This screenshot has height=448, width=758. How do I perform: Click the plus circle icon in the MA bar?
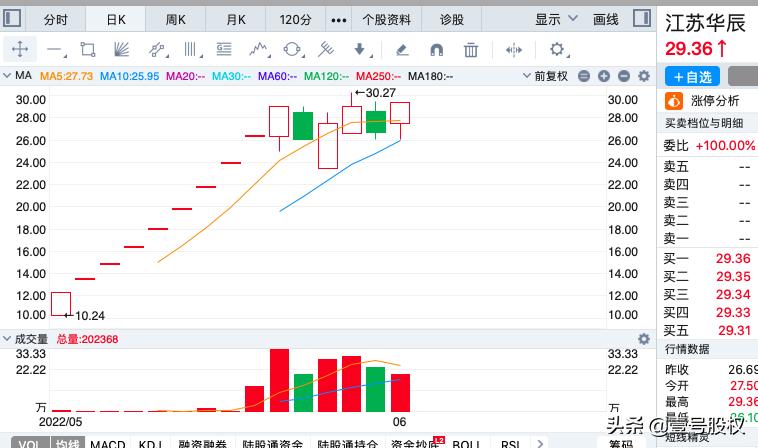point(604,76)
